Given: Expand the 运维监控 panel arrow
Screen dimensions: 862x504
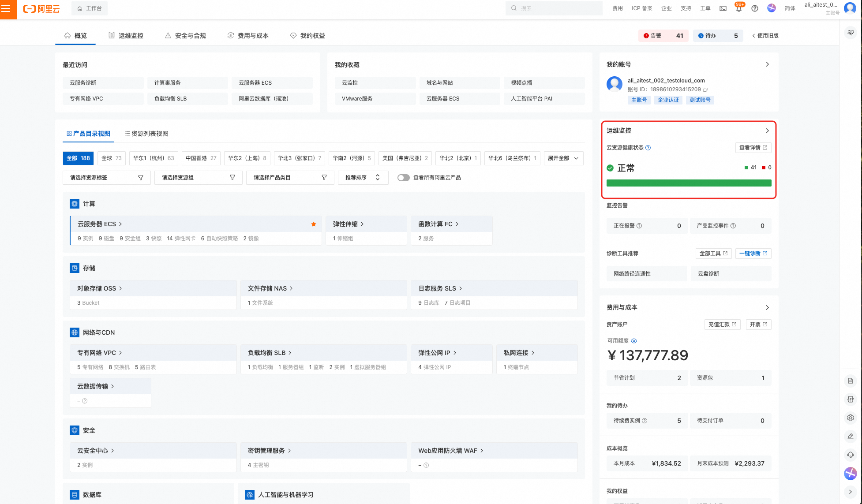Looking at the screenshot, I should pos(767,131).
